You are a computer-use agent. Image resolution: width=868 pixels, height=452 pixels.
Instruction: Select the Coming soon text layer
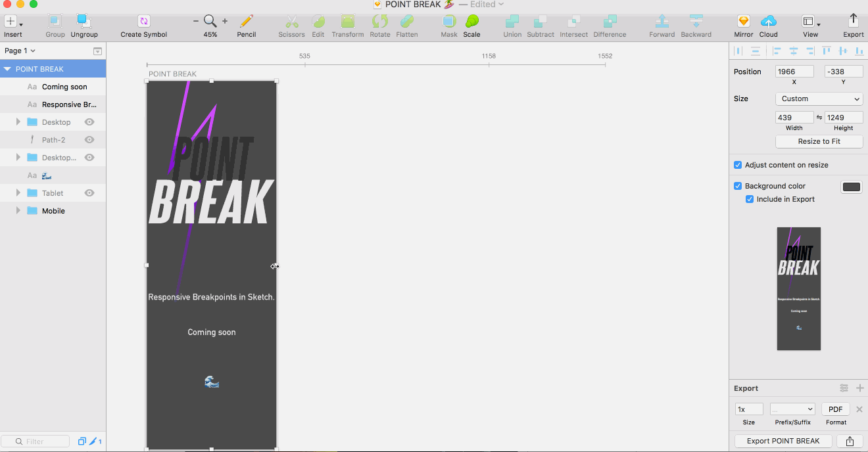53,87
